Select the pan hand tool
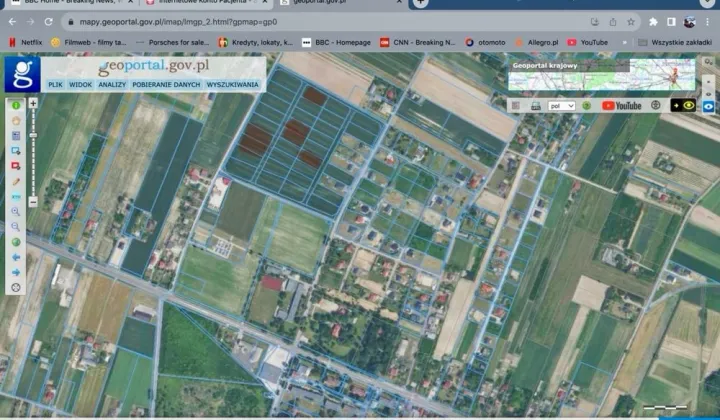 pyautogui.click(x=16, y=121)
